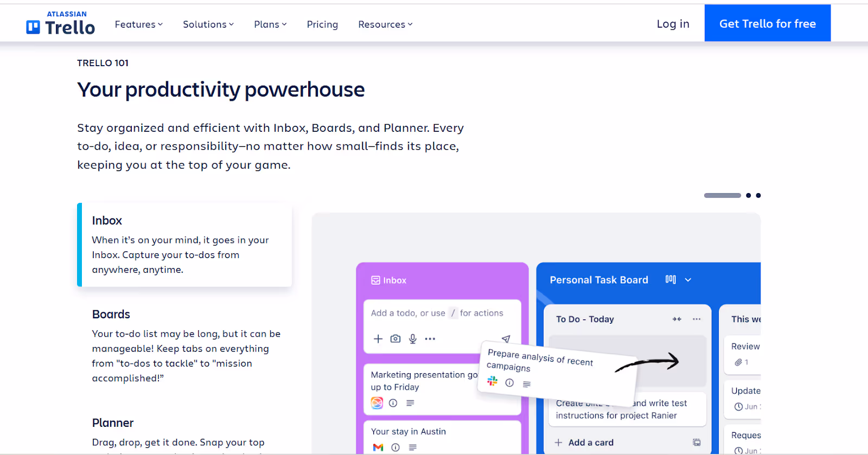Click the To Do - Today list title
868x455 pixels.
coord(585,319)
